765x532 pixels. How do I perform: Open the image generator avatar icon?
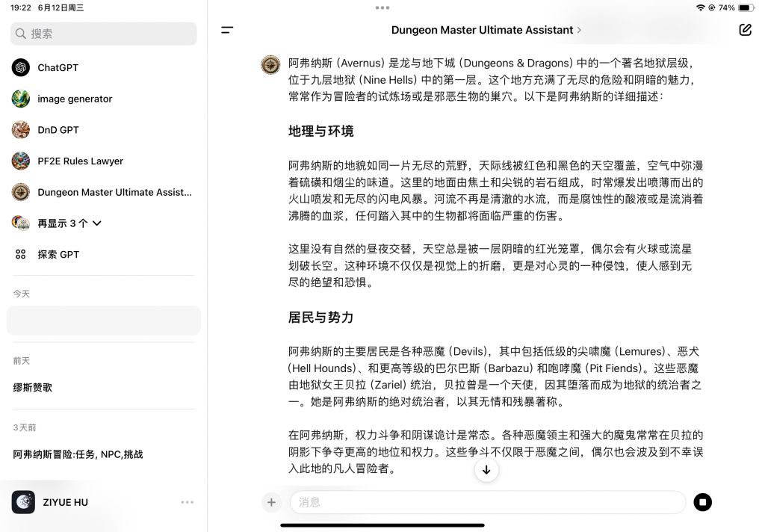coord(20,99)
